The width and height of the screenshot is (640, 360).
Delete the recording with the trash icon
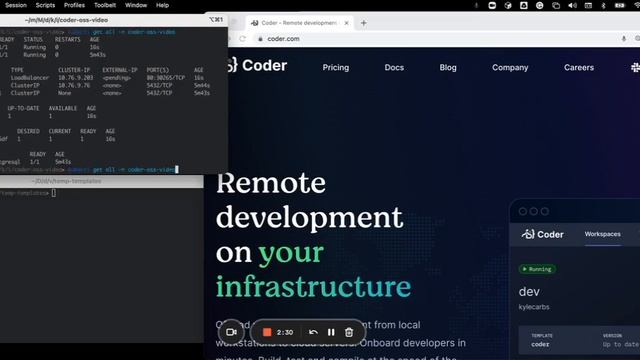tap(349, 332)
